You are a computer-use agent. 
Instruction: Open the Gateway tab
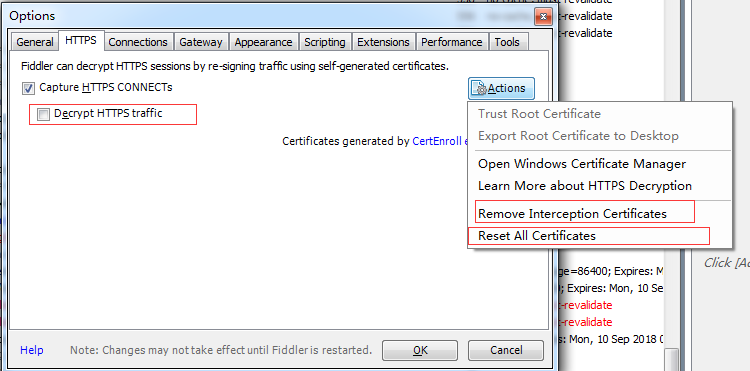click(201, 42)
